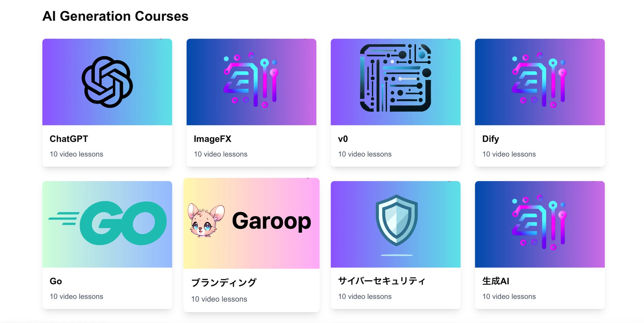This screenshot has width=644, height=323.
Task: Open the ChatGPT course title
Action: [x=69, y=139]
